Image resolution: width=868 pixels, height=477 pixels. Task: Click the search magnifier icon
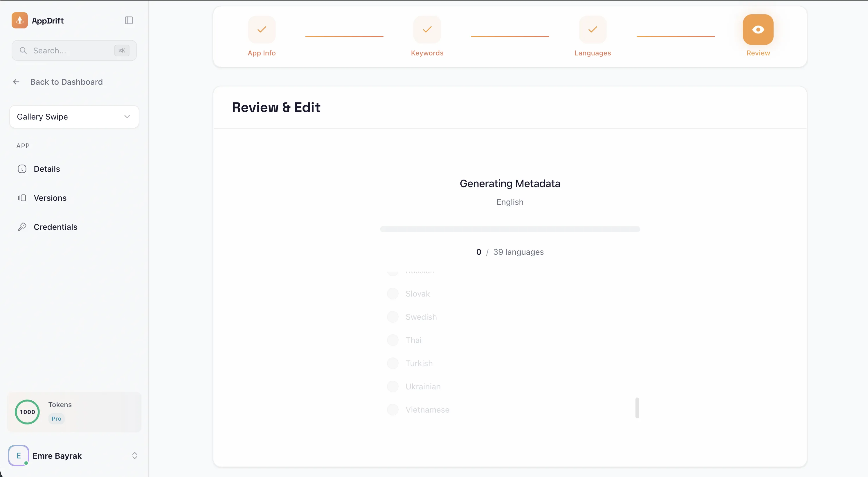pos(23,50)
